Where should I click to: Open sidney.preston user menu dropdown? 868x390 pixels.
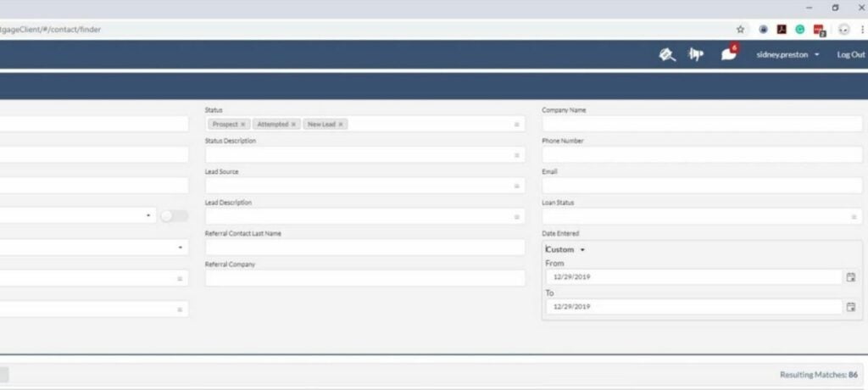pos(787,55)
